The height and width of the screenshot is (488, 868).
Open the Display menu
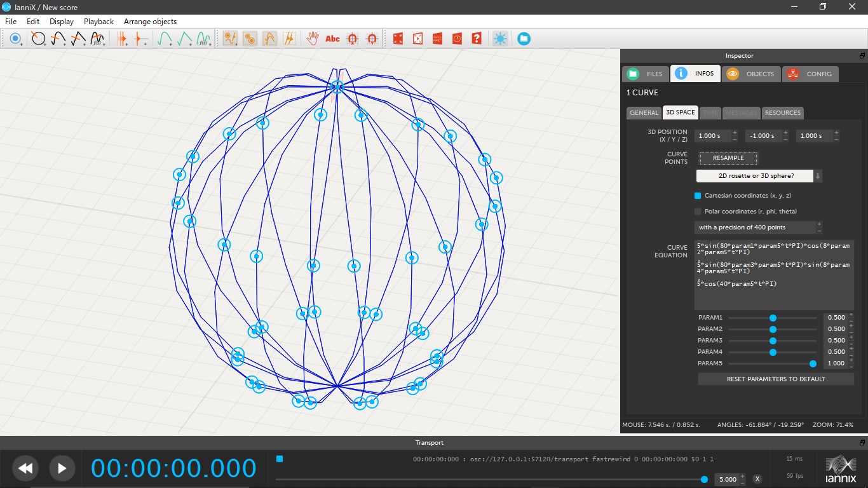(x=62, y=22)
